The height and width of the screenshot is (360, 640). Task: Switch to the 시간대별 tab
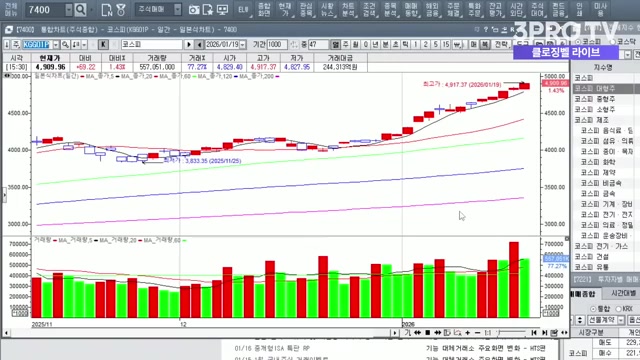point(623,293)
